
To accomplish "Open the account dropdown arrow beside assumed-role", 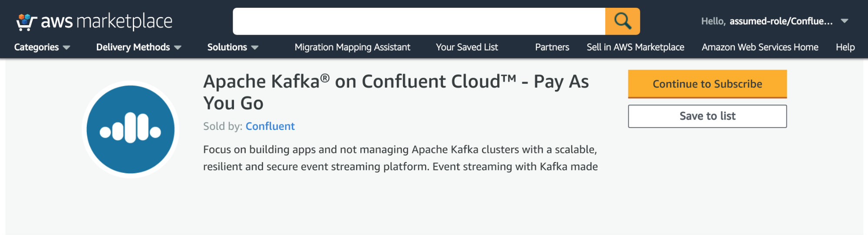I will click(845, 21).
